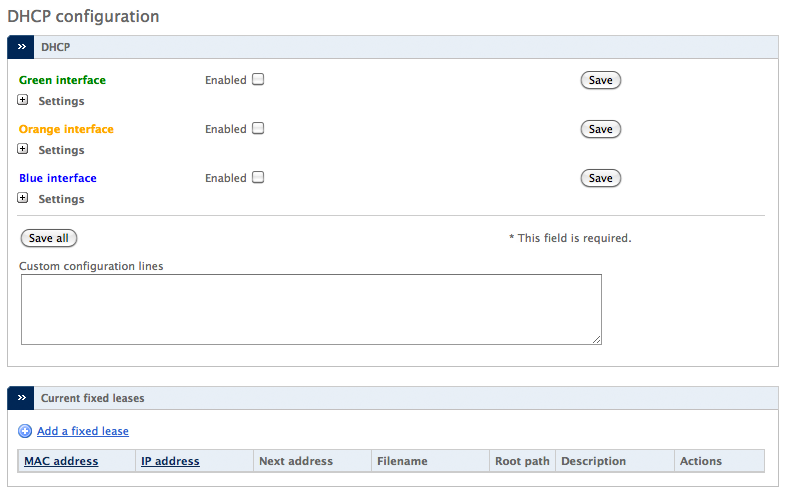
Task: Expand Green interface Settings
Action: tap(23, 100)
